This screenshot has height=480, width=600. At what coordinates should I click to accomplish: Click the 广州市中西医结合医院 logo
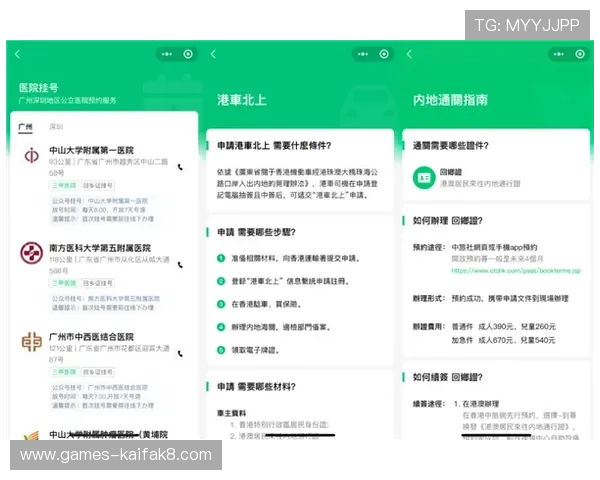31,342
